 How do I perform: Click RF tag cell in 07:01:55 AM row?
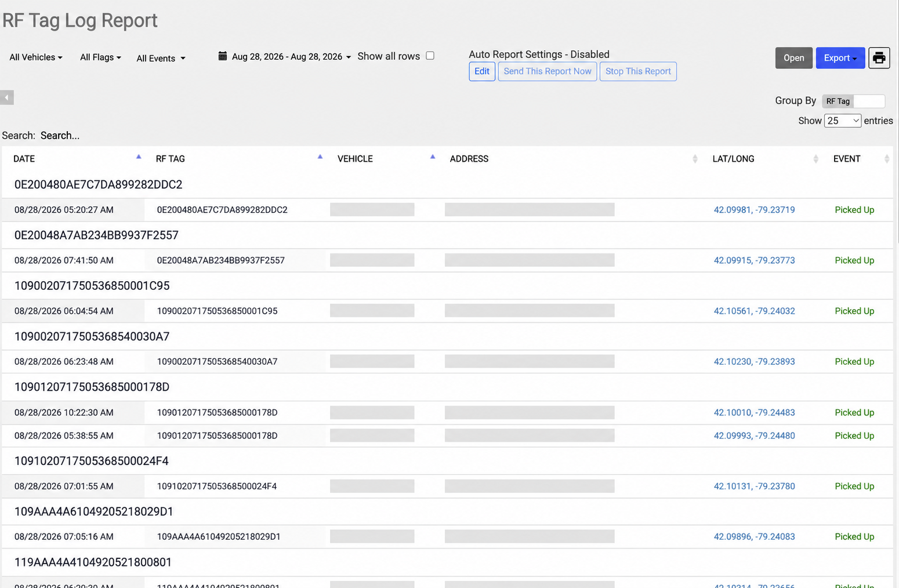(217, 486)
